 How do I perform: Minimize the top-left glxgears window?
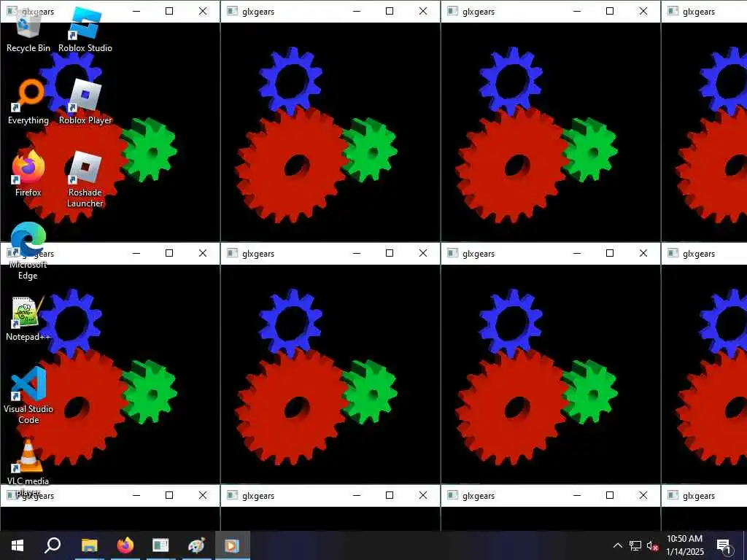click(x=136, y=11)
